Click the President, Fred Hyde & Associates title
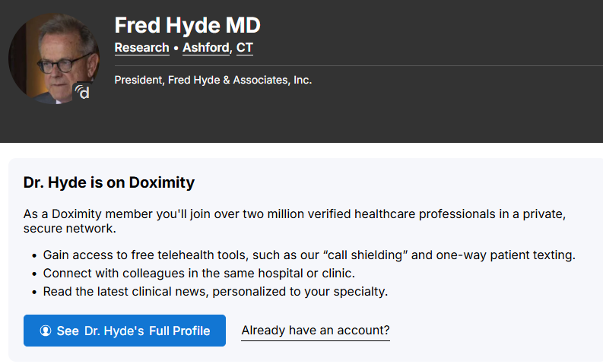Screen dimensions: 603x364 click(x=213, y=80)
